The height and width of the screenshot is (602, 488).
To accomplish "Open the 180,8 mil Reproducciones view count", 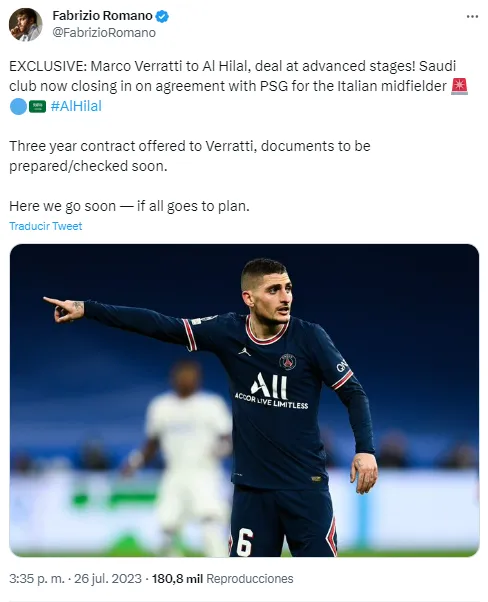I will coord(222,579).
